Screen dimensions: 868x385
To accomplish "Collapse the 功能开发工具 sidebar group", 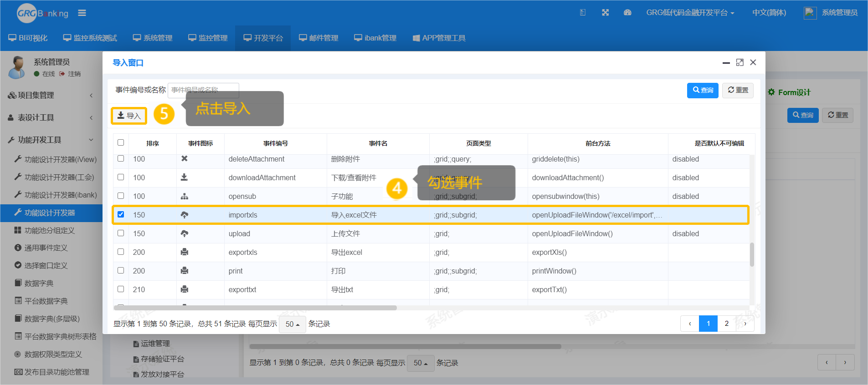I will click(x=51, y=140).
